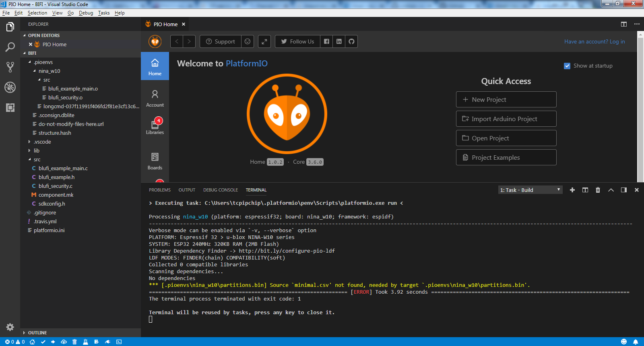The height and width of the screenshot is (346, 644).
Task: Click PlatformIO Test flask icon in status bar
Action: 85,342
